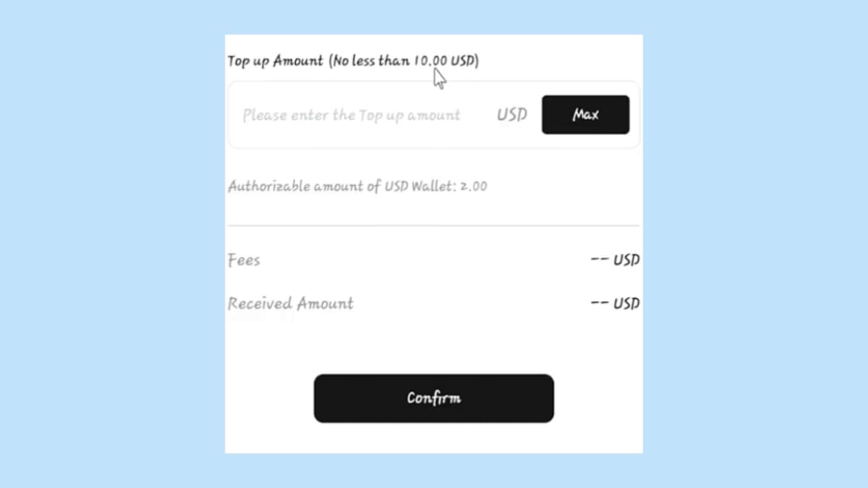The image size is (868, 488).
Task: Click the 2.00 wallet balance value
Action: point(475,187)
